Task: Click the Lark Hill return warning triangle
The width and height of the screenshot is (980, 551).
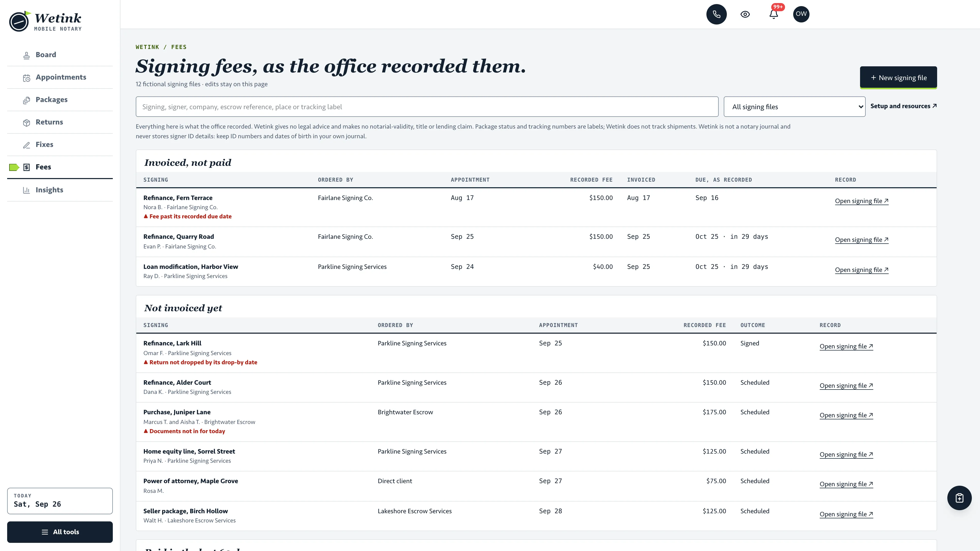Action: 146,362
